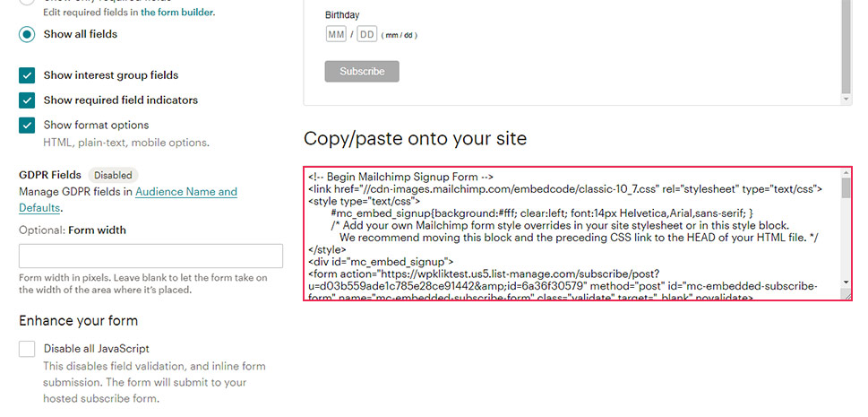Screen dimensions: 868x417
Task: Uncheck Show format options checkbox
Action: (27, 126)
